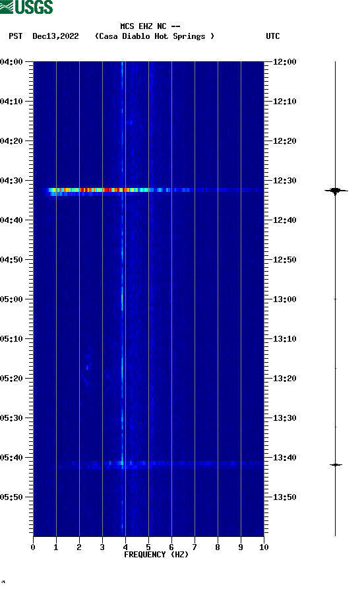Click the 13:30 UTC time label

pyautogui.click(x=284, y=418)
